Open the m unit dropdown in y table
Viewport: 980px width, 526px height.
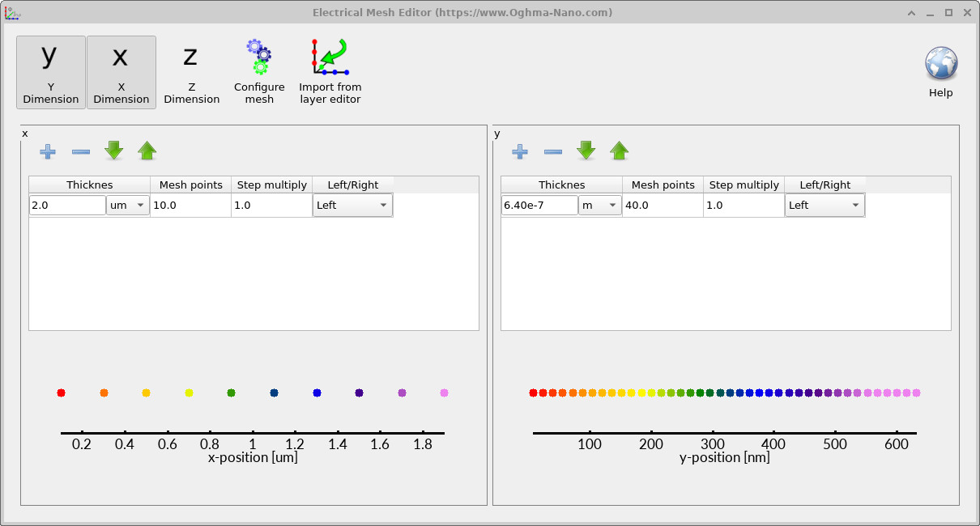600,206
